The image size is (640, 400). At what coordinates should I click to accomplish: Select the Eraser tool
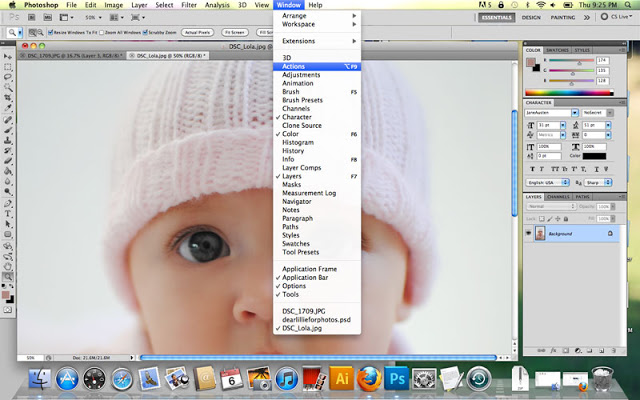pos(8,161)
